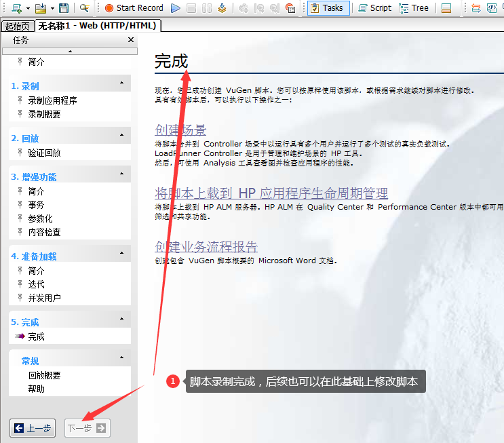
Task: Click the 下一步 next button
Action: (x=88, y=428)
